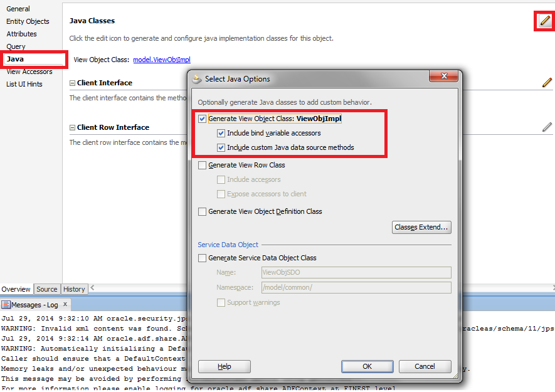
Task: Switch to the Overview editor tab
Action: [x=16, y=289]
